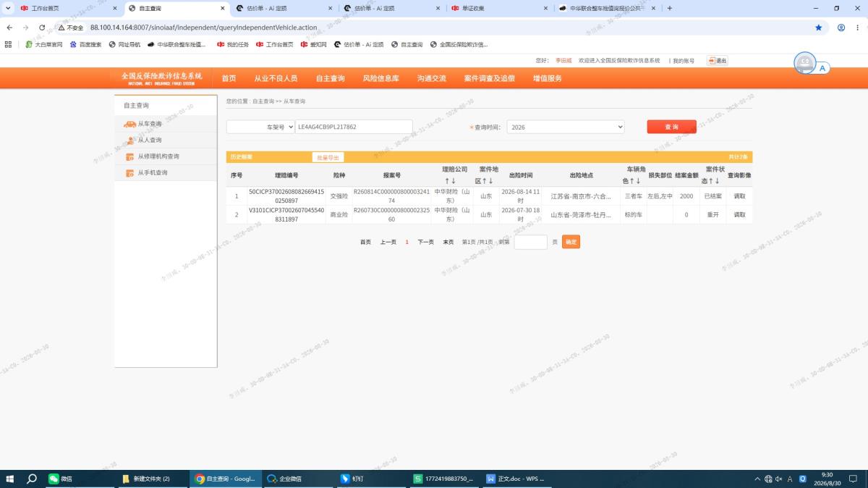Screen dimensions: 868x488
Task: Click 调取 for the first record
Action: point(739,196)
